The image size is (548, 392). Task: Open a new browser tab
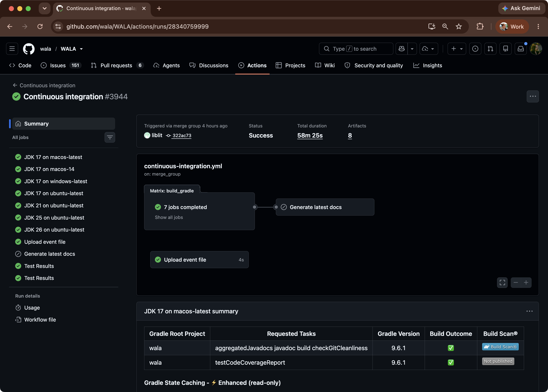point(159,8)
